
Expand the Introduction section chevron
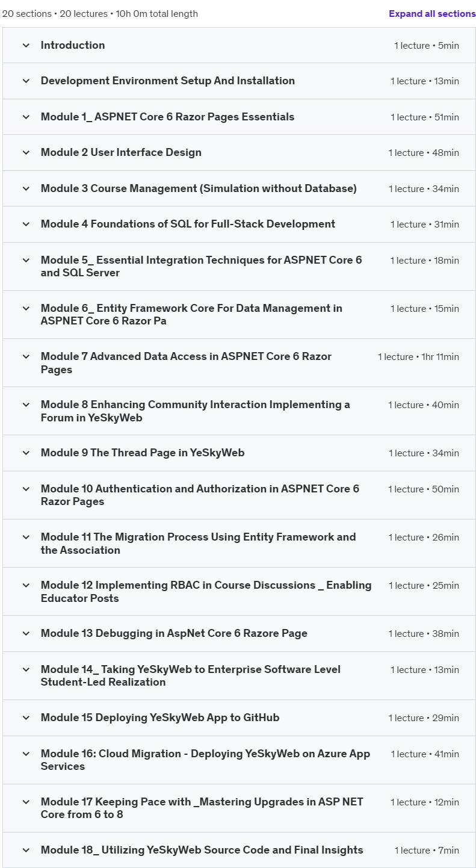(26, 45)
